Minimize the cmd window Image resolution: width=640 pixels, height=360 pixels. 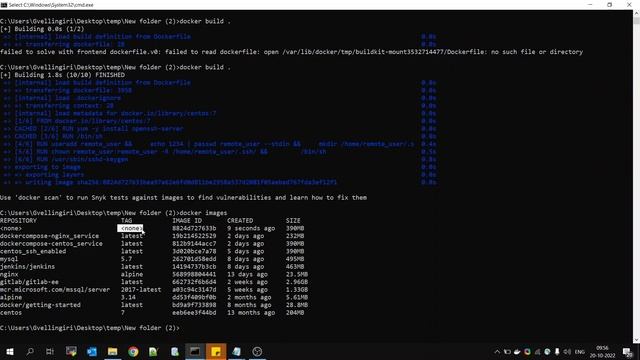click(x=590, y=5)
